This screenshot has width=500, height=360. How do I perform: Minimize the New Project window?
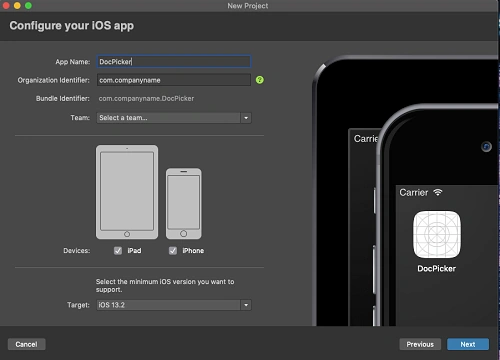17,6
